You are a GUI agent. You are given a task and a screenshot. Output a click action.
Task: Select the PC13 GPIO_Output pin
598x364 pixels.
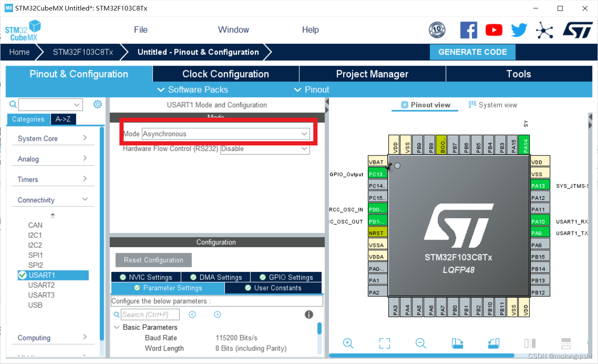point(378,174)
